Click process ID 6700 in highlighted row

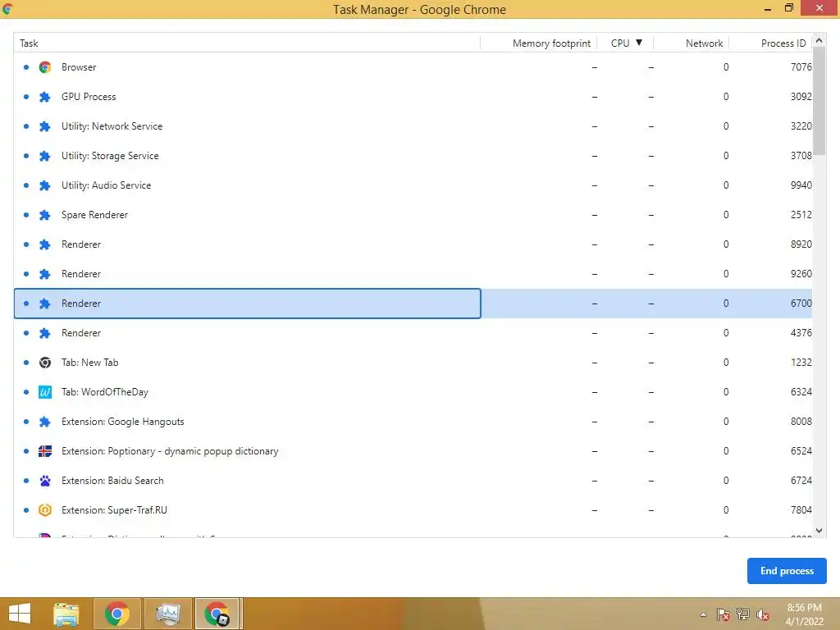[x=801, y=304]
